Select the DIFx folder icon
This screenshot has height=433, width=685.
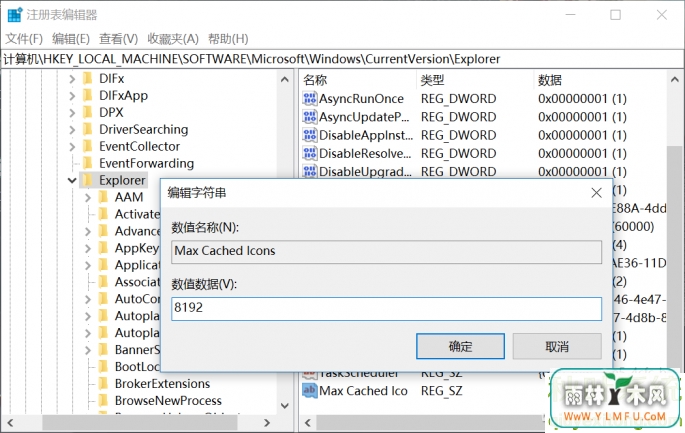tap(88, 78)
